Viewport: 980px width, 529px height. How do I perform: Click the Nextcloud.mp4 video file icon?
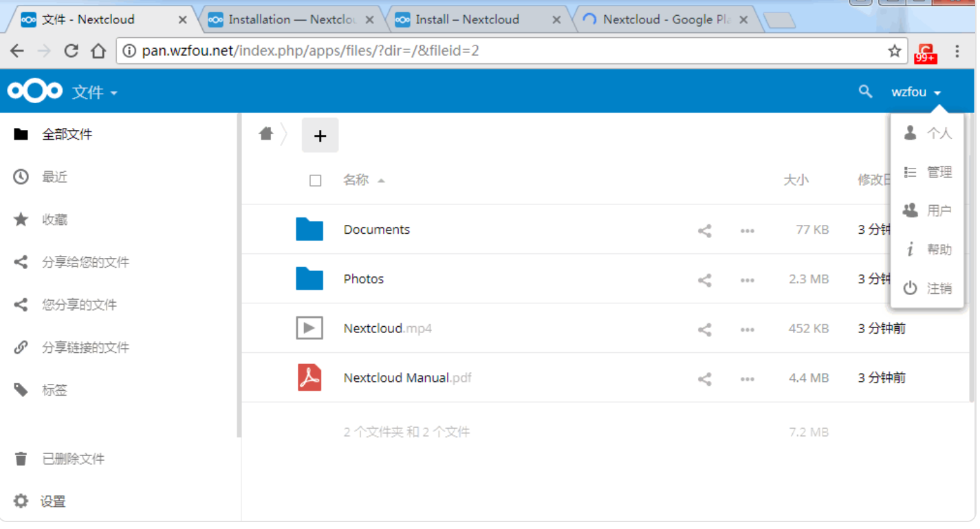(x=309, y=328)
